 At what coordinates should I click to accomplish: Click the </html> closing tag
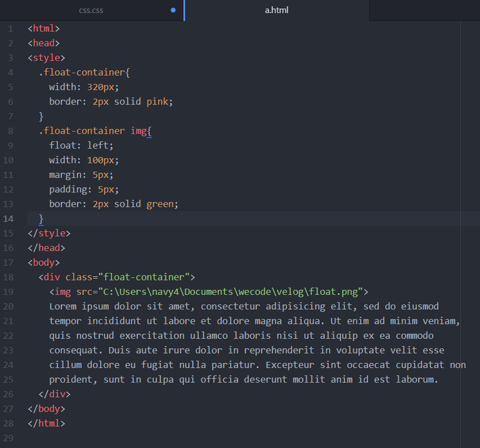point(46,424)
